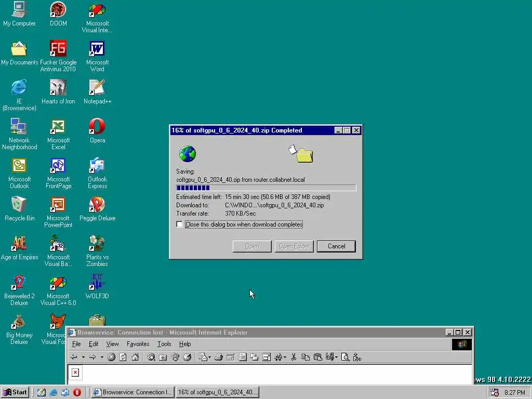Image resolution: width=532 pixels, height=399 pixels.
Task: Open the Forward history dropdown arrow in IE
Action: coord(101,357)
